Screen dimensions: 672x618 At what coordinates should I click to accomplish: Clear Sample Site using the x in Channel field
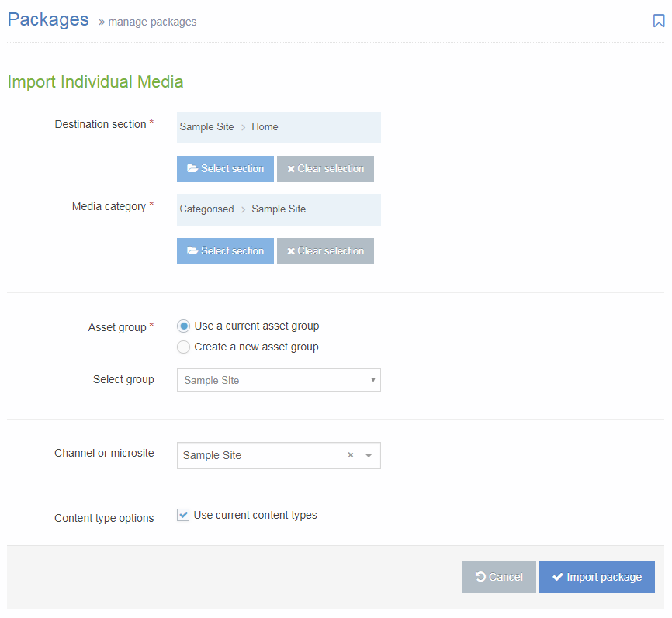click(350, 455)
